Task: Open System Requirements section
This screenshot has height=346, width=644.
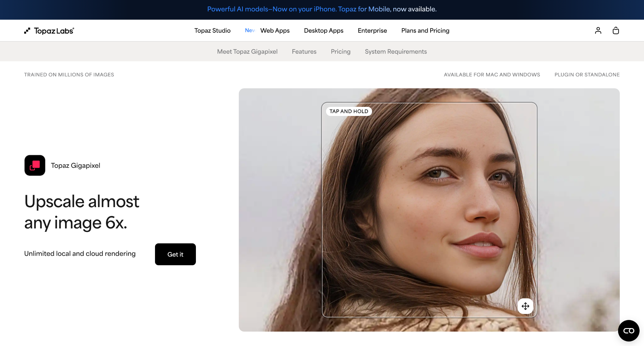Action: point(396,52)
